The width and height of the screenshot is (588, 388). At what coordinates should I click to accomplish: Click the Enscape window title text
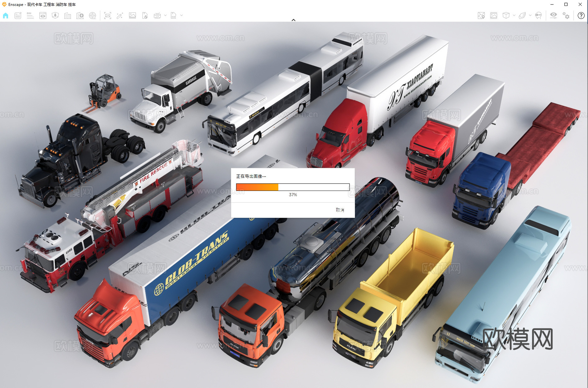click(x=42, y=5)
